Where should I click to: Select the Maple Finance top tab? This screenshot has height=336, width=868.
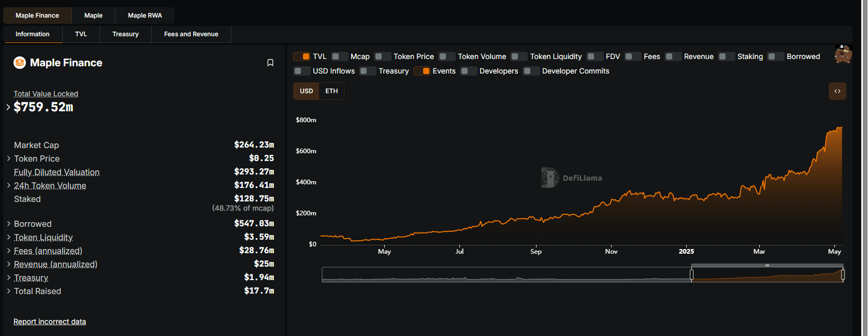[37, 16]
